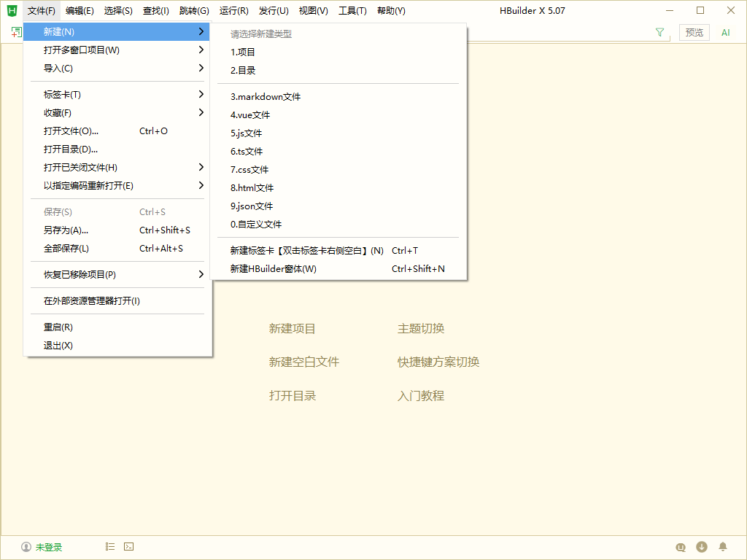Expand 以指定编码重新打开(E) submenu arrow
This screenshot has width=747, height=560.
pos(201,184)
